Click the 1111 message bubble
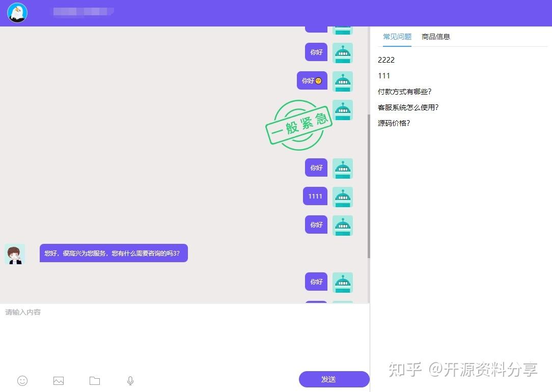 click(x=315, y=197)
